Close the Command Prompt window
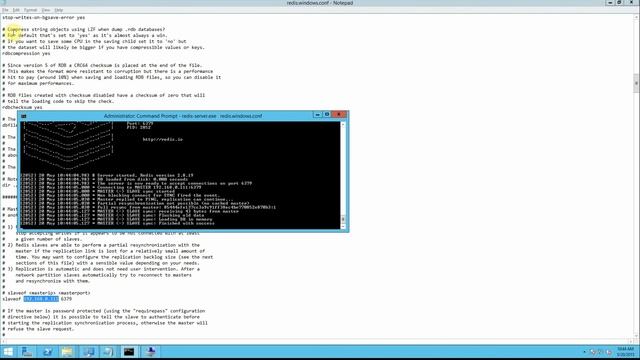Image resolution: width=640 pixels, height=360 pixels. click(338, 115)
